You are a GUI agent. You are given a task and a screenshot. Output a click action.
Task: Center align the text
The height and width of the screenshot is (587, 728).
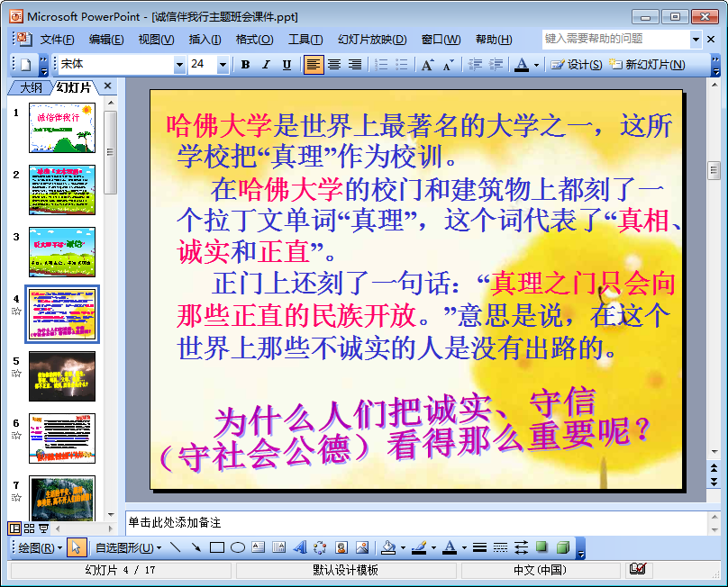coord(334,65)
